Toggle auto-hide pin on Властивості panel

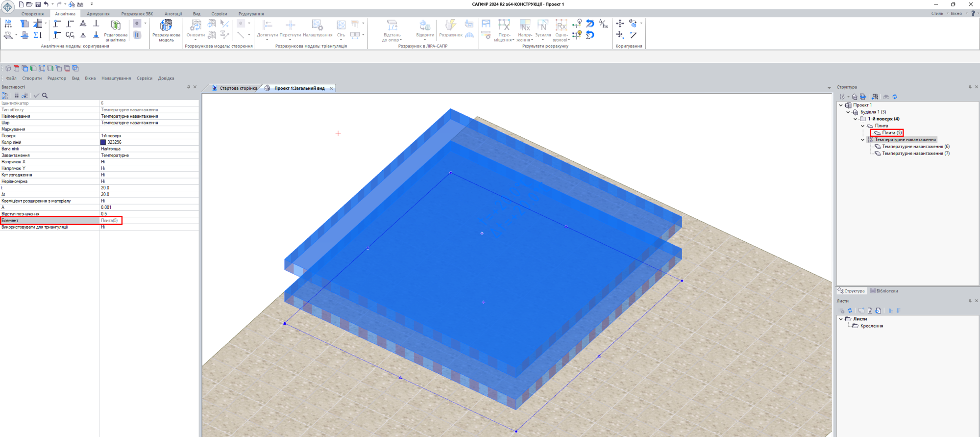click(188, 87)
